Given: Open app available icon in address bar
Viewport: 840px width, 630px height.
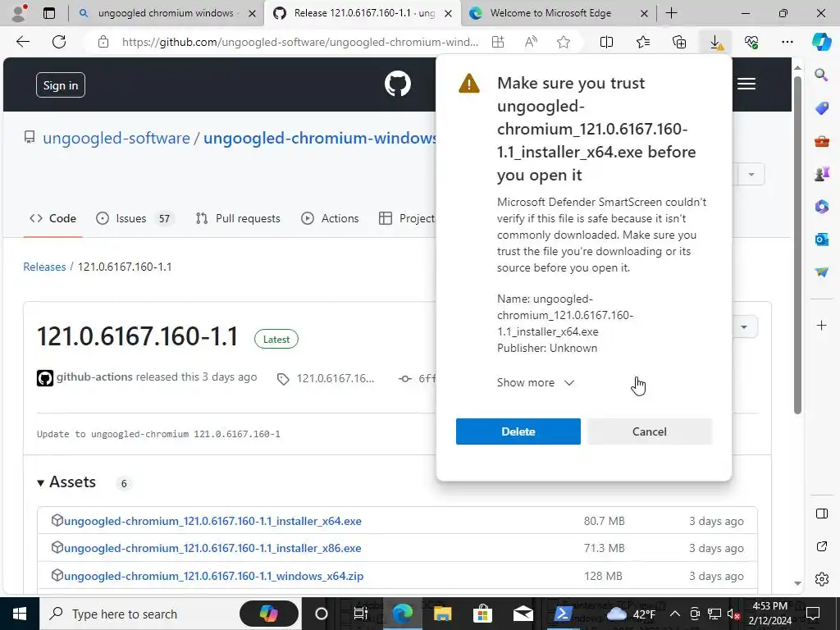Looking at the screenshot, I should [x=498, y=42].
